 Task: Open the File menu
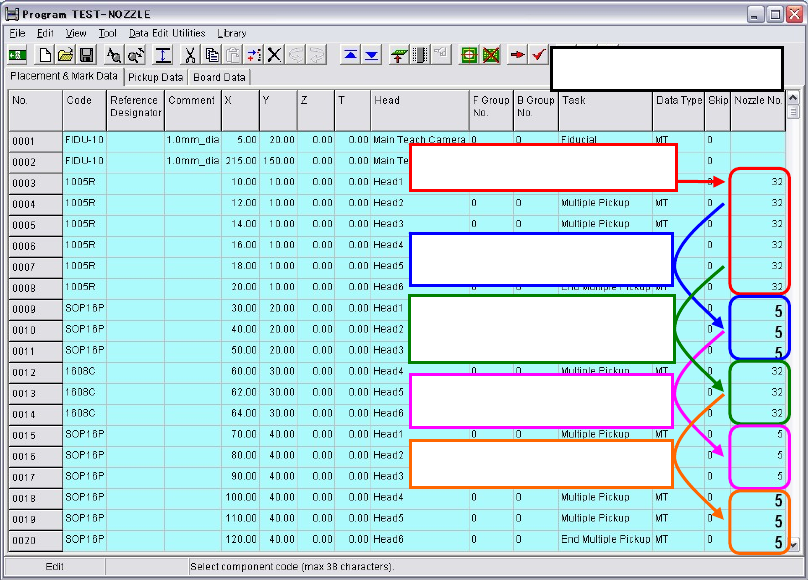click(17, 33)
